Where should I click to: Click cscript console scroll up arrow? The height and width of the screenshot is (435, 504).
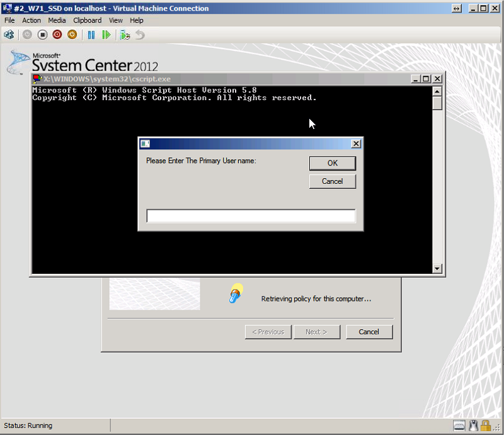coord(437,91)
